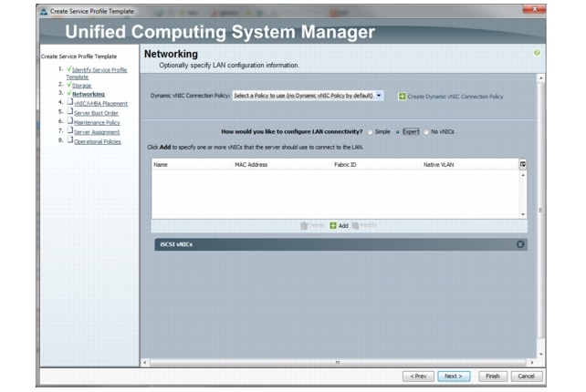Open the Networking step
The width and height of the screenshot is (586, 392).
pyautogui.click(x=89, y=94)
